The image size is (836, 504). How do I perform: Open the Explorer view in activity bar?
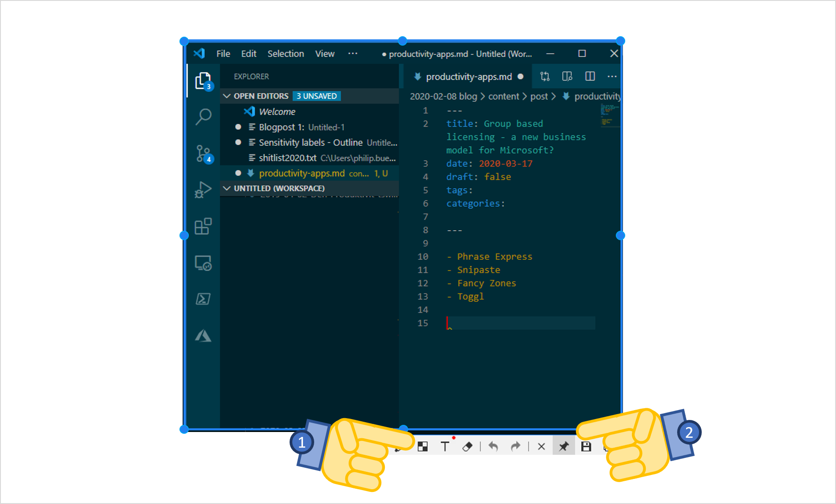(204, 81)
